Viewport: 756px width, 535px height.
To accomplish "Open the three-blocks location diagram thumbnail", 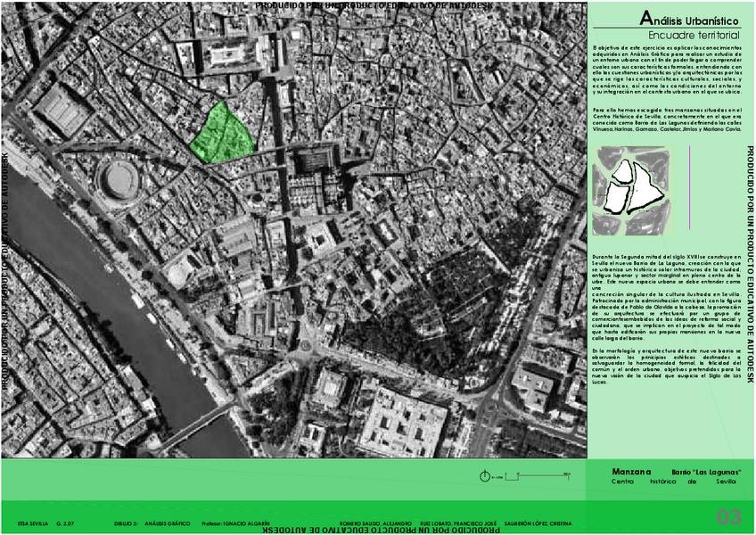I will click(x=631, y=191).
